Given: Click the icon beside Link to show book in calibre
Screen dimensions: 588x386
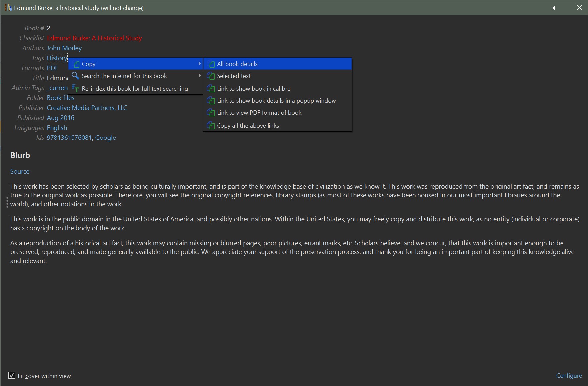Looking at the screenshot, I should click(x=211, y=89).
